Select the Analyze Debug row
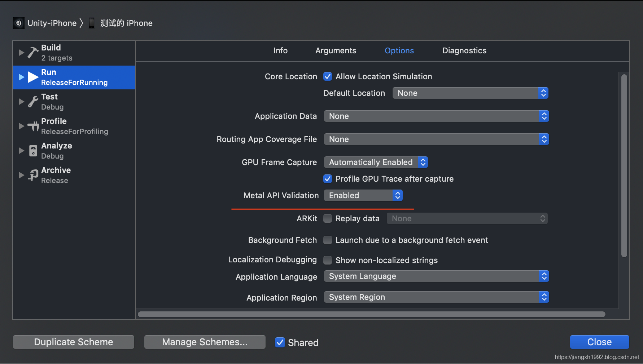The image size is (643, 364). [74, 151]
